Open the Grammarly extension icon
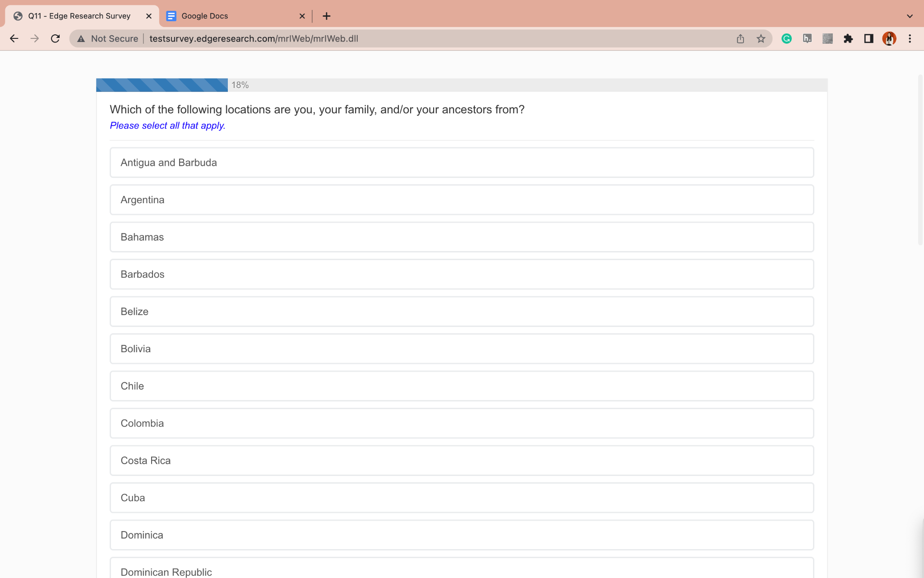The height and width of the screenshot is (578, 924). 786,39
